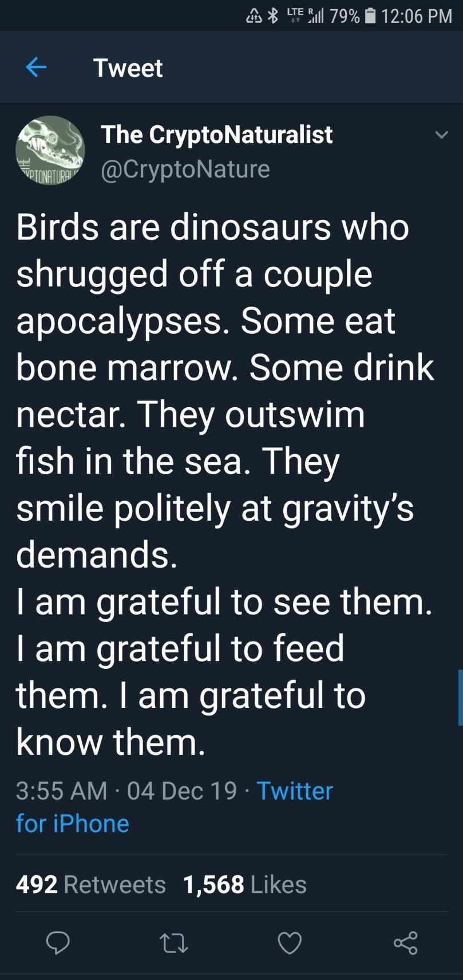
Task: View the 1,568 Likes list
Action: (x=245, y=884)
